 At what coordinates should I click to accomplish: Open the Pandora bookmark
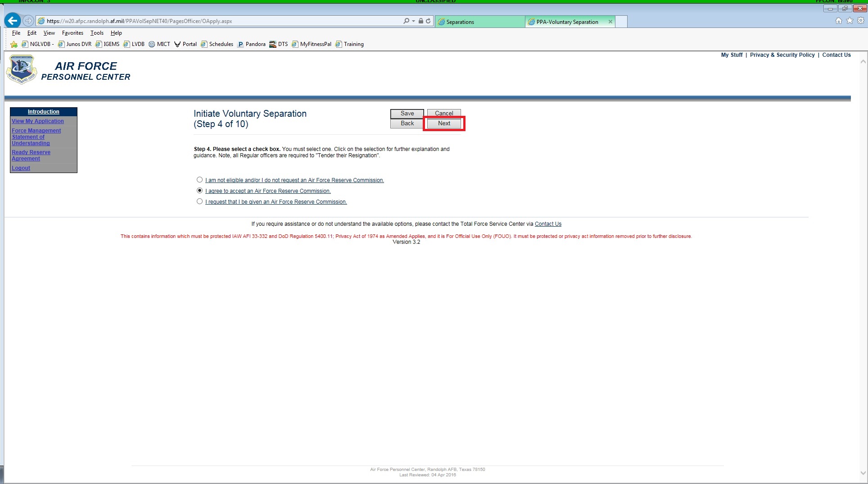251,44
